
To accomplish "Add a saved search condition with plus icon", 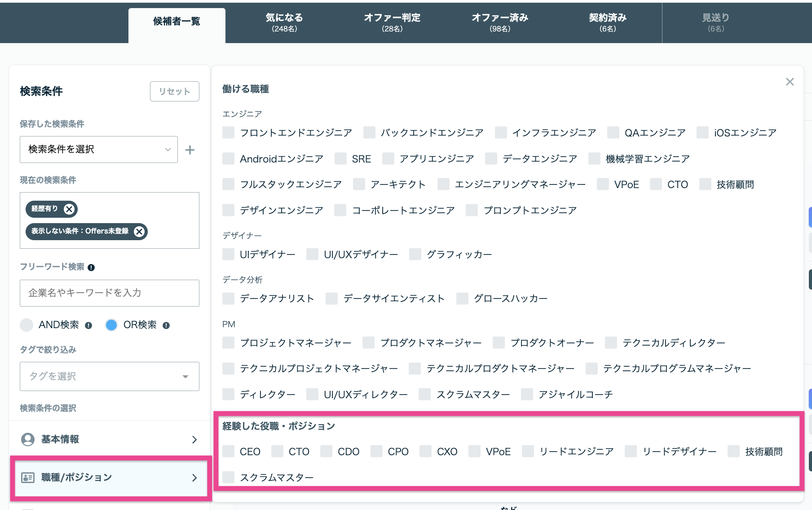I will click(x=190, y=150).
